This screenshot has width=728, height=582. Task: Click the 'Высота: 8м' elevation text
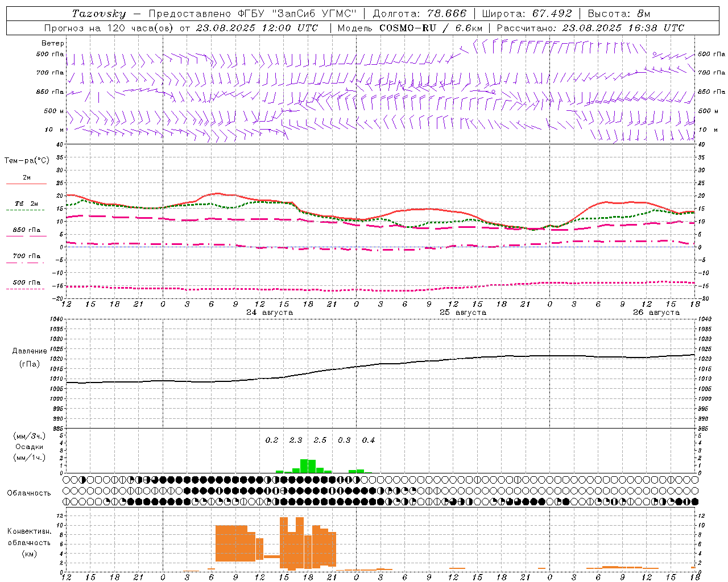619,14
